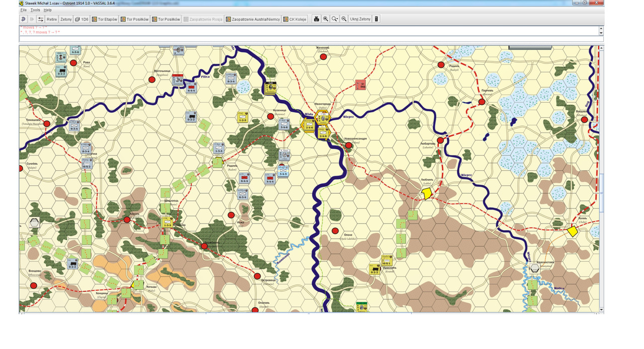Click the Rawa town red dot
Image resolution: width=644 pixels, height=349 pixels.
(x=73, y=63)
